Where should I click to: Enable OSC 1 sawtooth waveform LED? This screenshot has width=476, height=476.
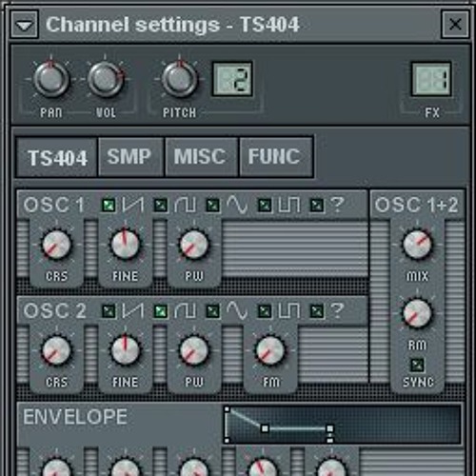point(109,205)
